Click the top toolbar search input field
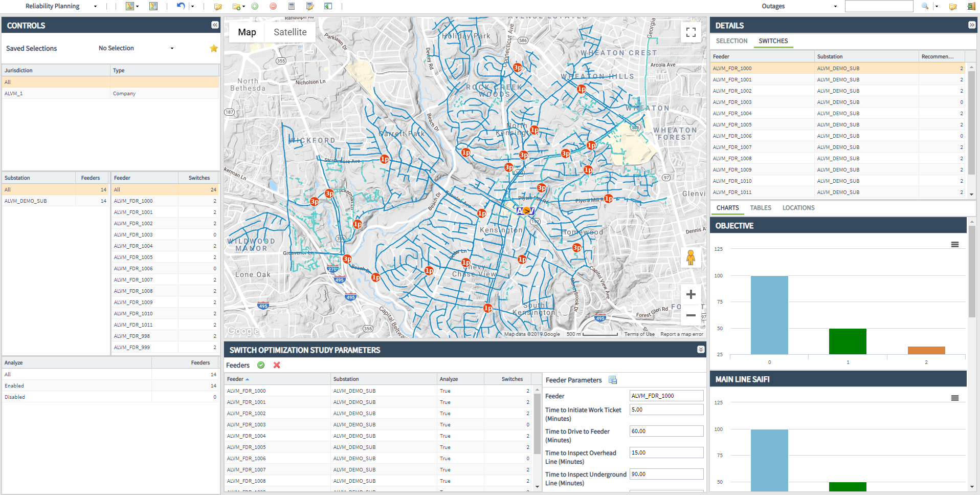Image resolution: width=980 pixels, height=495 pixels. 879,6
